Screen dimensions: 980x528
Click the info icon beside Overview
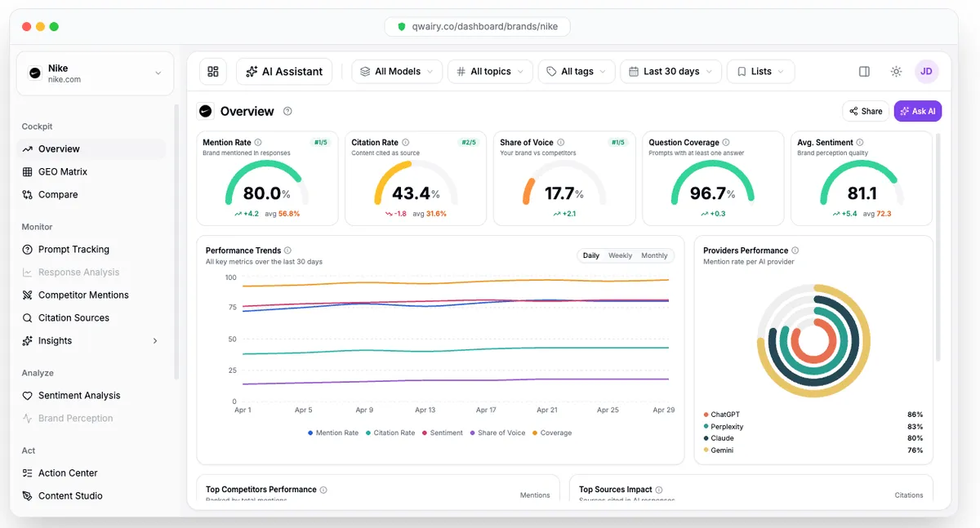click(x=287, y=112)
